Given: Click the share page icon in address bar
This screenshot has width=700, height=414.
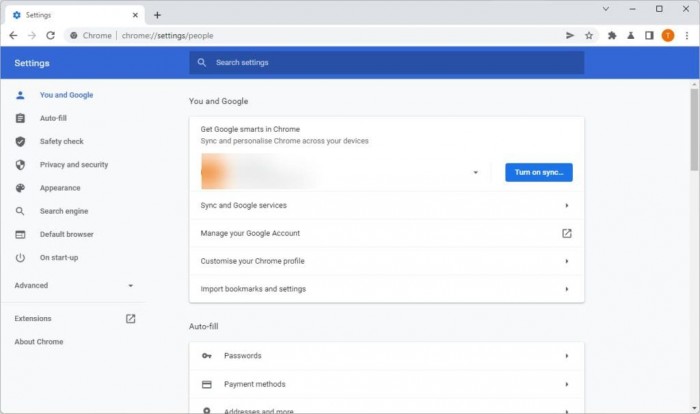Looking at the screenshot, I should 570,35.
